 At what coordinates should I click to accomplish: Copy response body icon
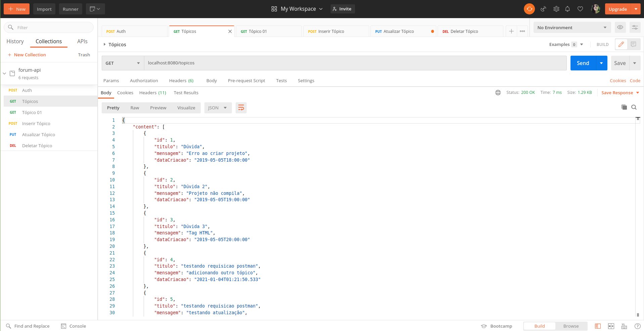tap(624, 107)
